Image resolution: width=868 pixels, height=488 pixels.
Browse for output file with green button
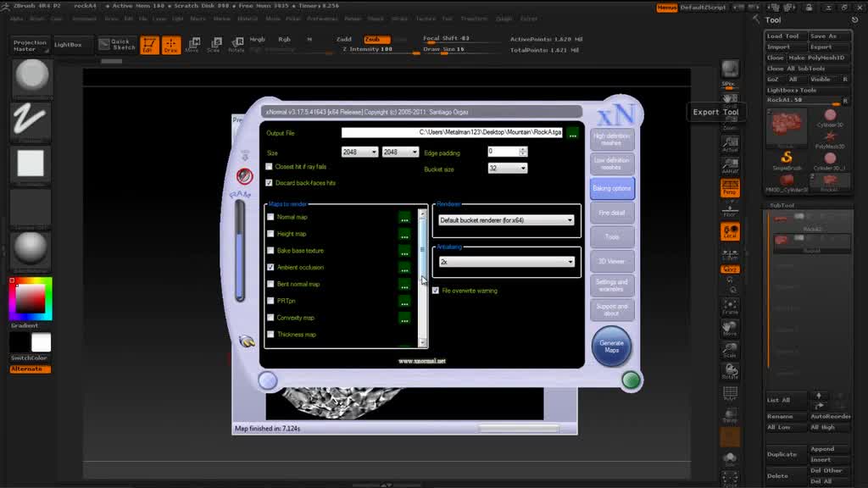click(572, 133)
